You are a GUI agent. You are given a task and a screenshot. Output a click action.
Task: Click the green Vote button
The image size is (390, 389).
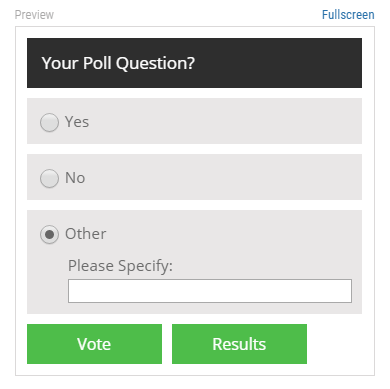click(94, 344)
